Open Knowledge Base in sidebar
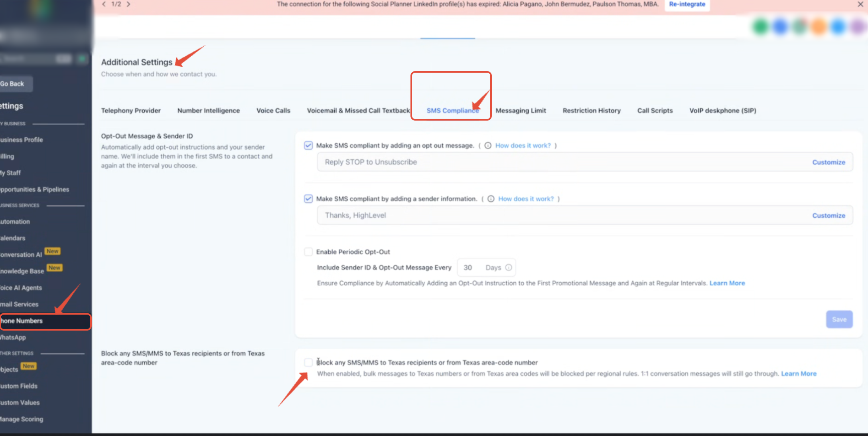 22,271
